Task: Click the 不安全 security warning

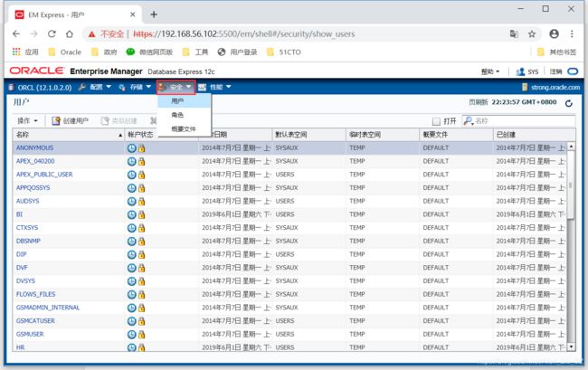Action: pos(106,34)
